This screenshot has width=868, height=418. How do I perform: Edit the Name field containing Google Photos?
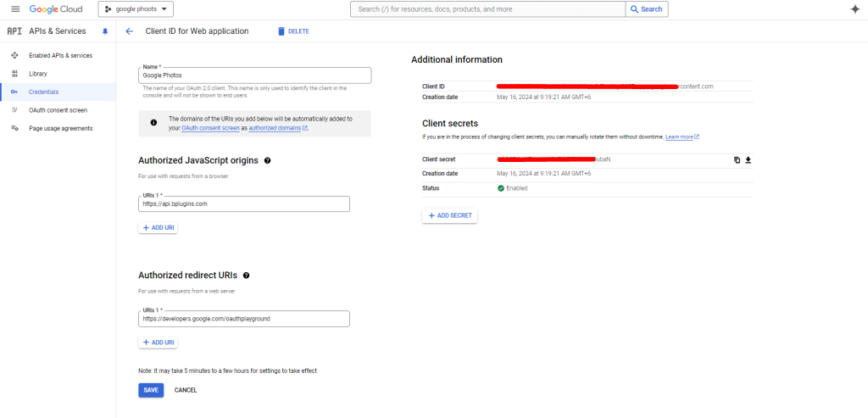click(x=254, y=75)
